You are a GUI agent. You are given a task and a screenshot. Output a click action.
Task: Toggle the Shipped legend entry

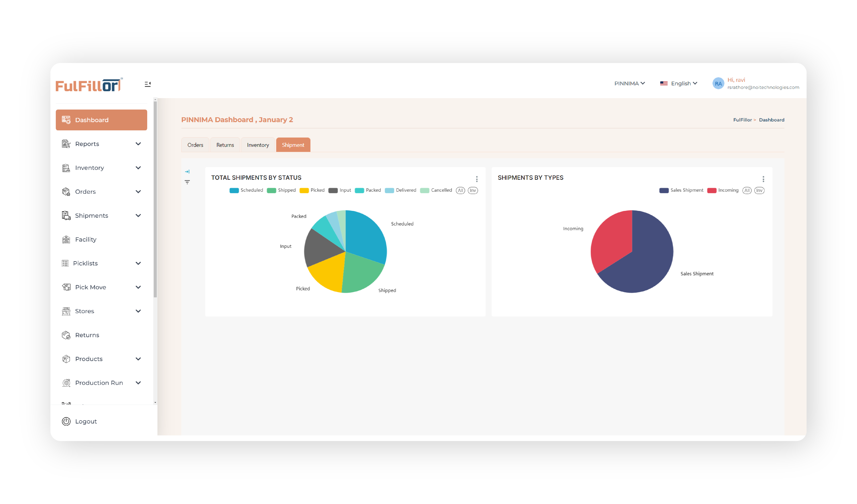tap(281, 190)
